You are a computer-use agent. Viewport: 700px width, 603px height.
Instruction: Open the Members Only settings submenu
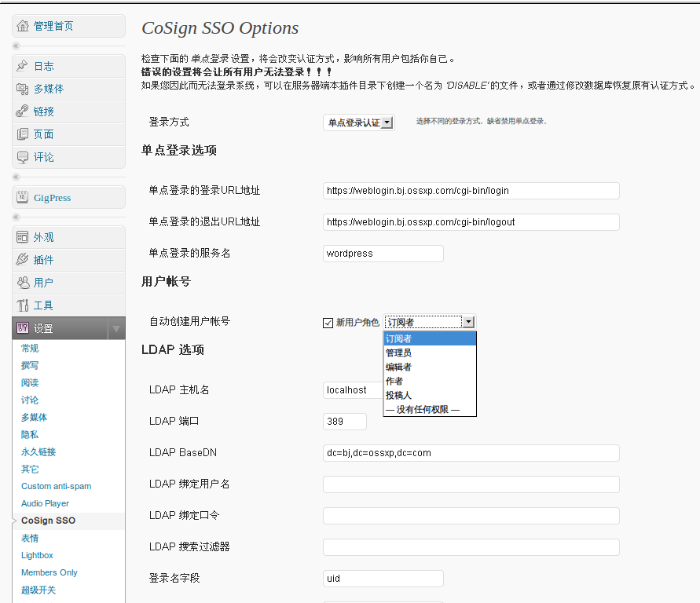point(49,572)
